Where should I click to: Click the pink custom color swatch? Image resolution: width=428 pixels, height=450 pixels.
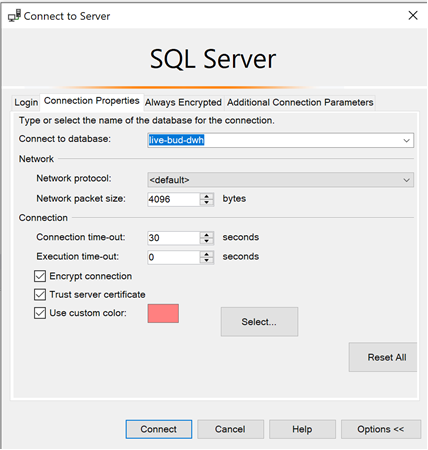coord(163,313)
